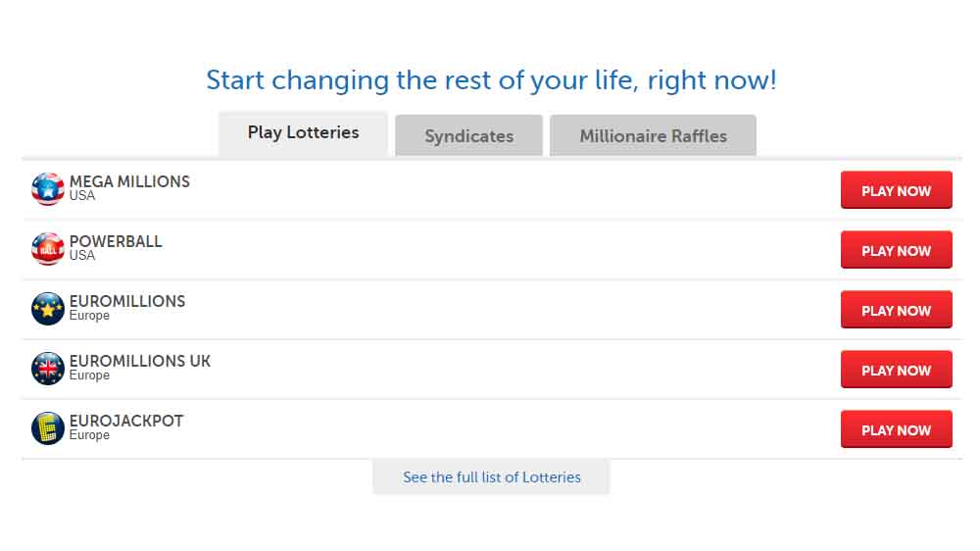Click the EUROMILLIONS UK lottery name
Viewport: 980px width, 551px height.
coord(140,361)
